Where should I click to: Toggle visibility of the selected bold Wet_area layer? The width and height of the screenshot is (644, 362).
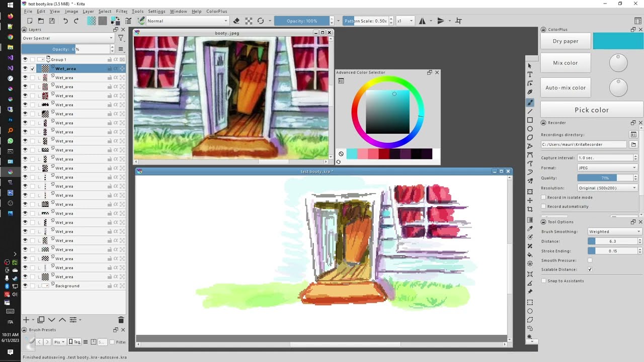pyautogui.click(x=25, y=68)
